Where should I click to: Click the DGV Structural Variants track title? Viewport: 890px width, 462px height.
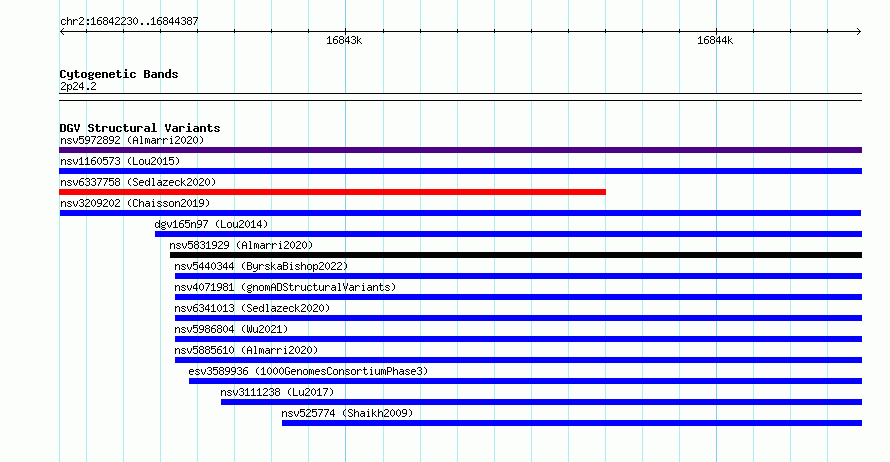point(140,128)
